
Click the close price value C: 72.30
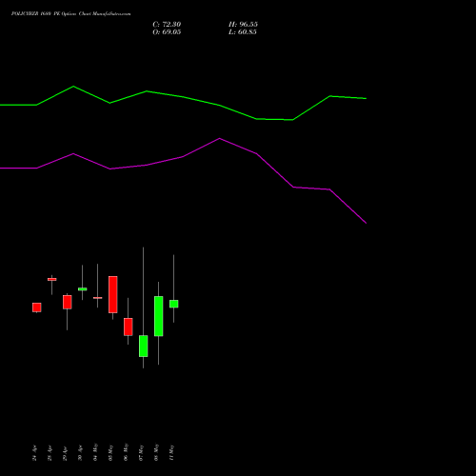(167, 25)
